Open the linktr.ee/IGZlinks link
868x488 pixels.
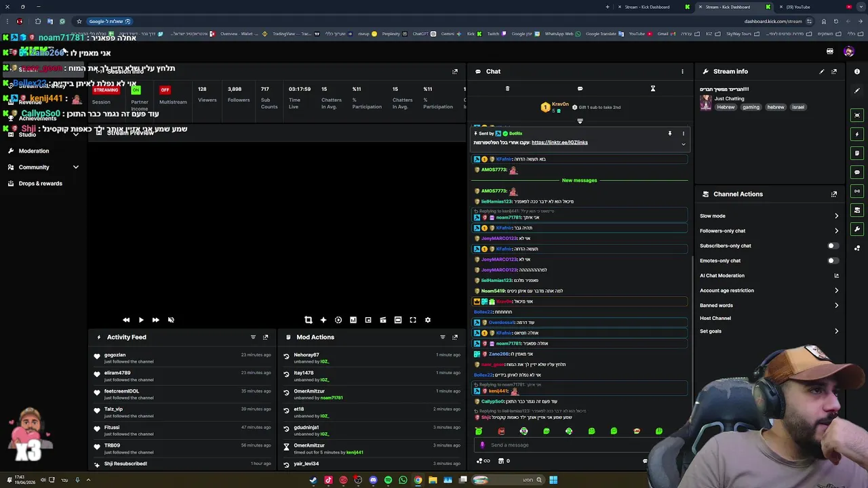(559, 142)
